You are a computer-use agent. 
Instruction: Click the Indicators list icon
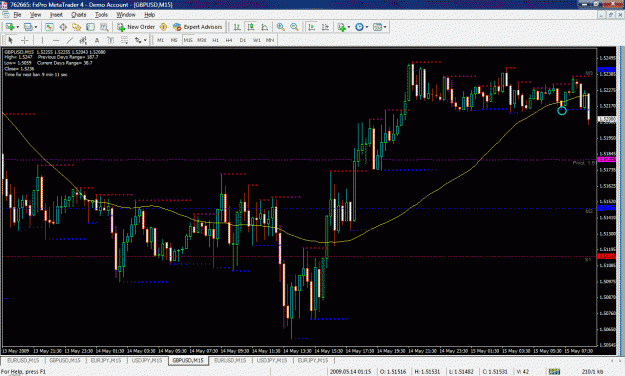click(x=341, y=27)
